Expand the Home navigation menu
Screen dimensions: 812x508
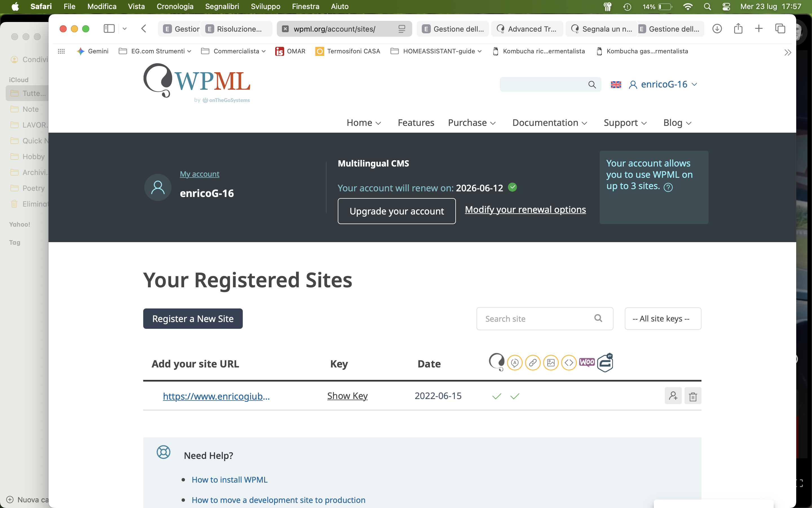click(364, 123)
